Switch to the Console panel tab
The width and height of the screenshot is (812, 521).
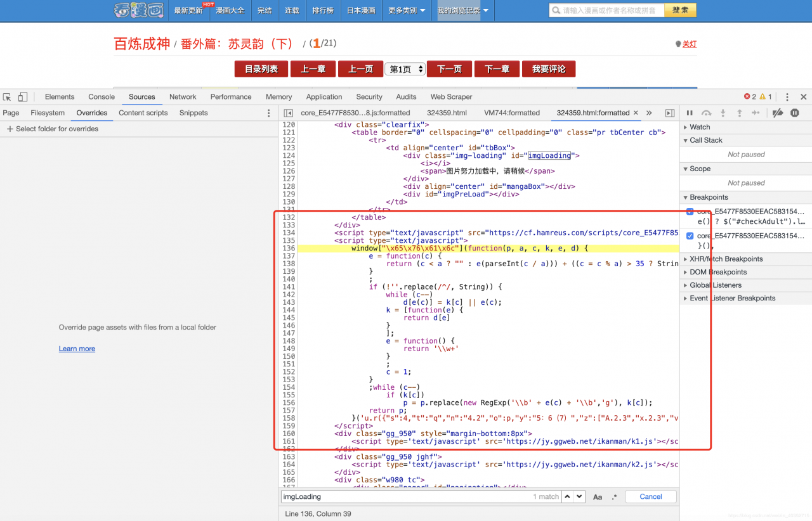(x=101, y=97)
